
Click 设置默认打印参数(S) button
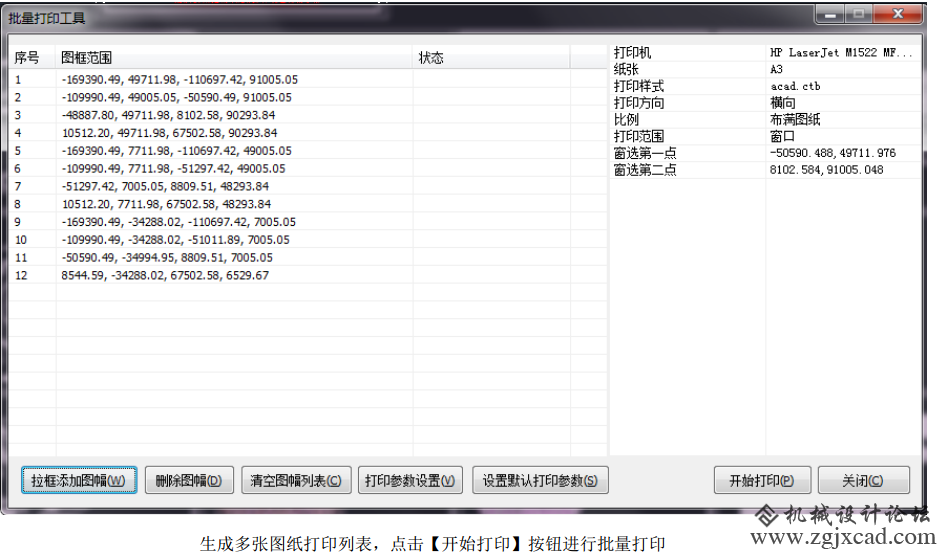point(540,480)
